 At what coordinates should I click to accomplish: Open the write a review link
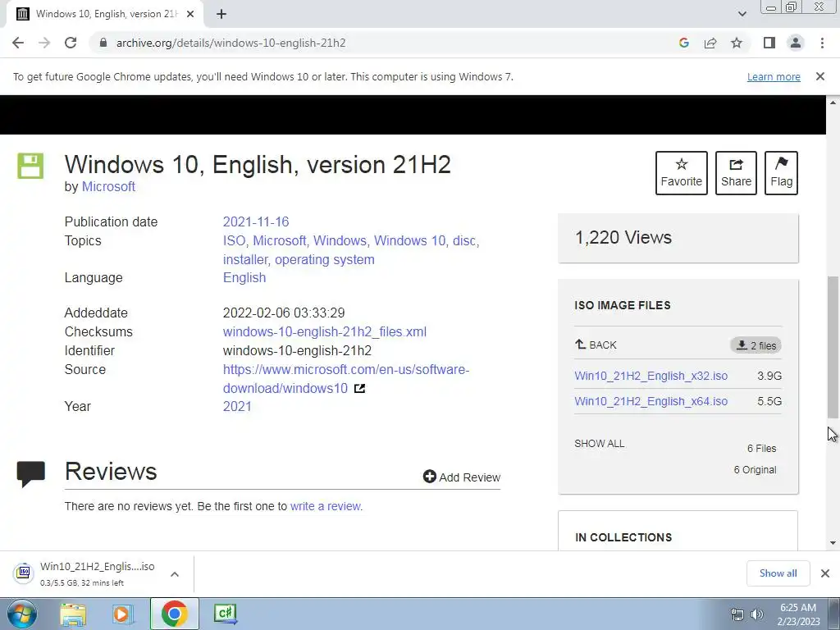(x=325, y=506)
